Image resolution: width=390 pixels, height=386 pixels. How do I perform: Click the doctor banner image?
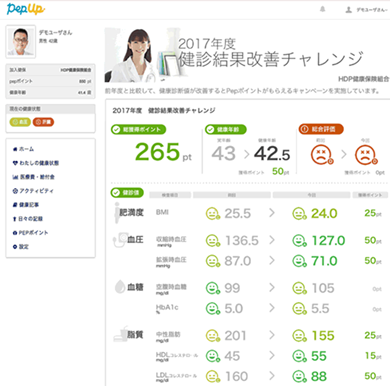141,55
